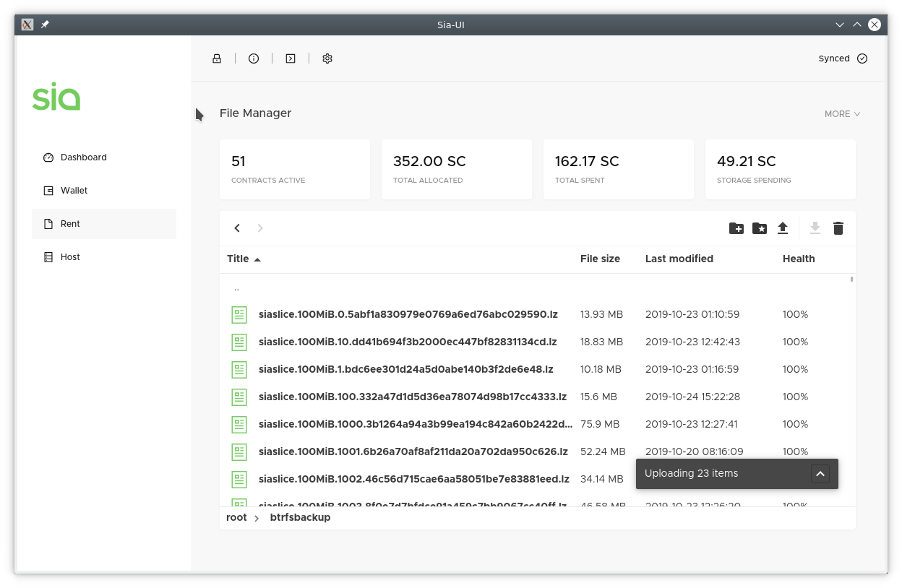Click the btrfsbackup breadcrumb

click(x=300, y=518)
